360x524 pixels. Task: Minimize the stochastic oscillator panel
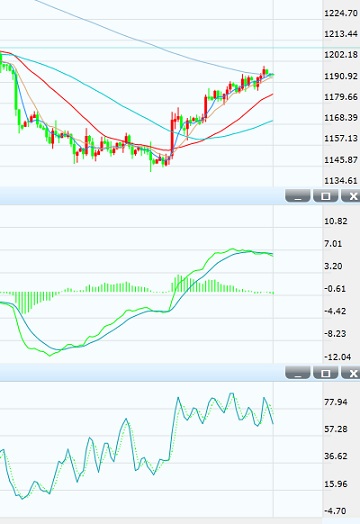click(x=298, y=372)
